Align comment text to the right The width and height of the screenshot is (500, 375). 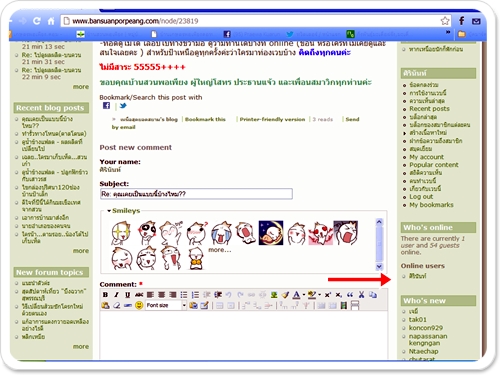pyautogui.click(x=173, y=295)
